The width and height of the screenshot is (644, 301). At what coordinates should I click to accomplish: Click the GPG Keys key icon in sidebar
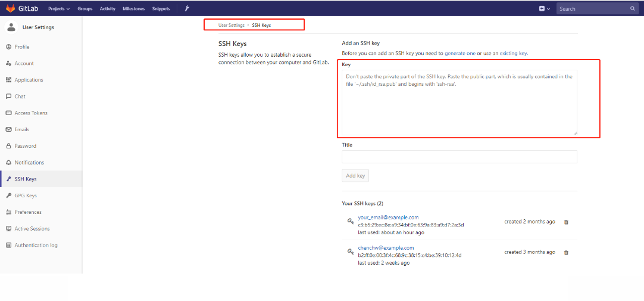click(8, 196)
